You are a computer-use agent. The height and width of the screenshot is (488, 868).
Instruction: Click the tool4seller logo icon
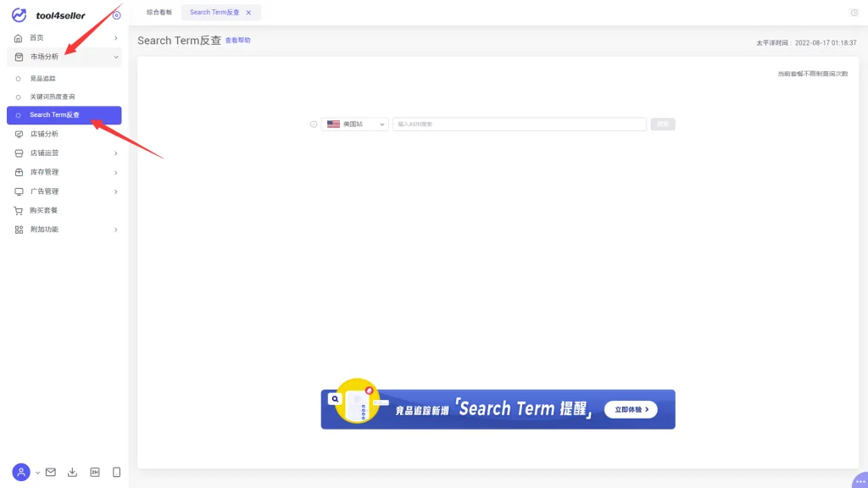(19, 15)
